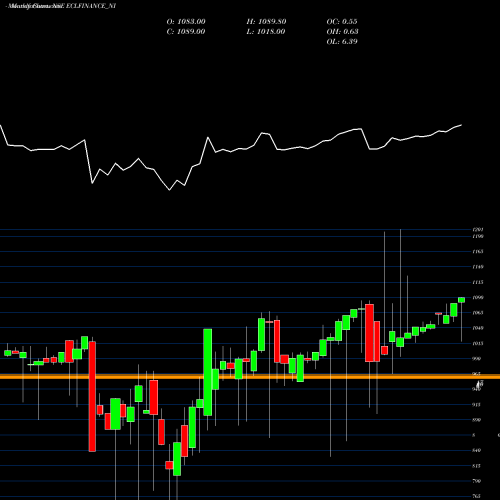Click the last green candle on the right
The width and height of the screenshot is (500, 500).
462,300
